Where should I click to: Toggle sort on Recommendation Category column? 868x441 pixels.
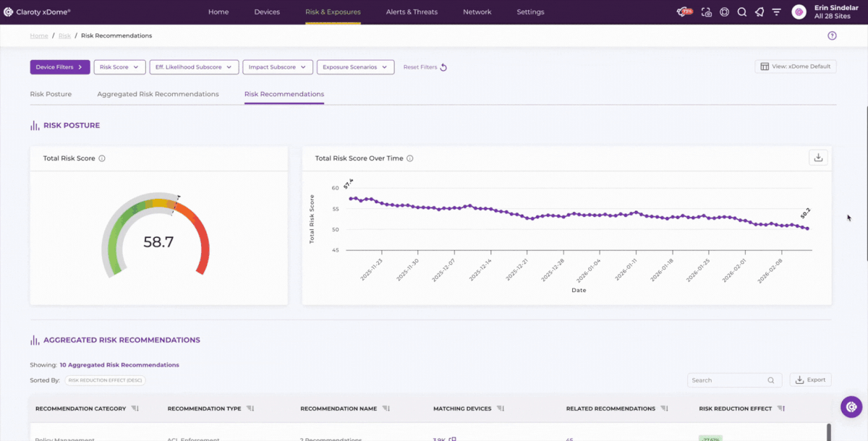135,408
